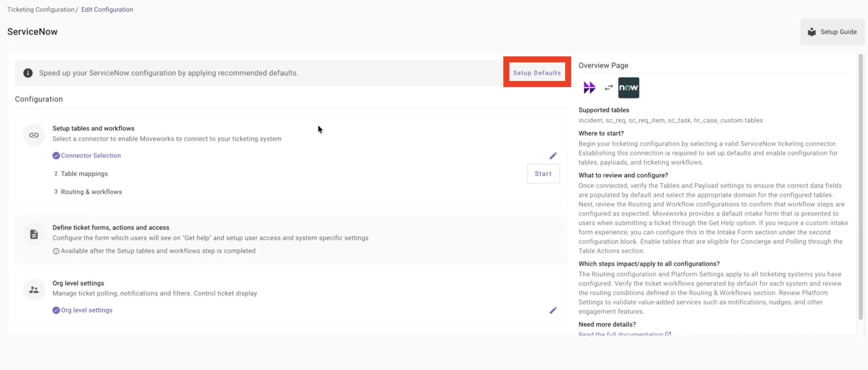Click the document icon for ticket forms
868x370 pixels.
(x=34, y=234)
